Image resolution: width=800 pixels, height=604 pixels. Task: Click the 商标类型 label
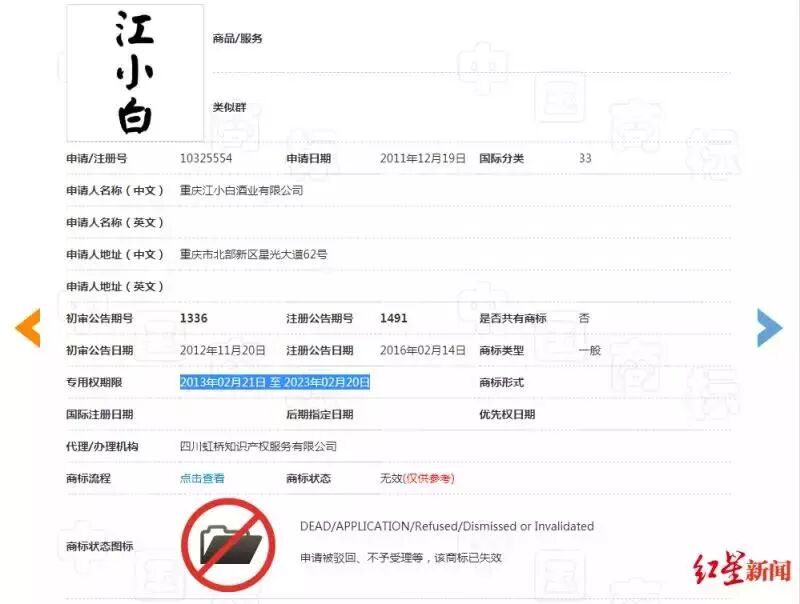pos(502,350)
